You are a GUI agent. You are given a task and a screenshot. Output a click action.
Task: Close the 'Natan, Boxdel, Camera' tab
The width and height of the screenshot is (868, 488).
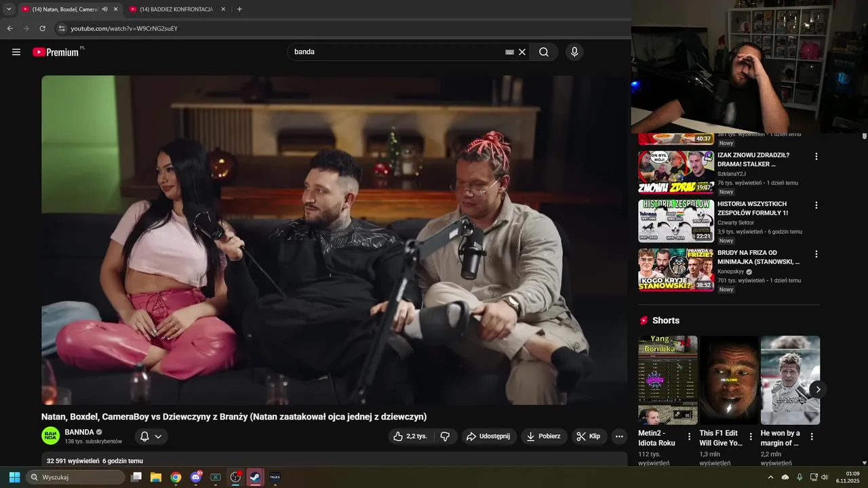pyautogui.click(x=115, y=9)
